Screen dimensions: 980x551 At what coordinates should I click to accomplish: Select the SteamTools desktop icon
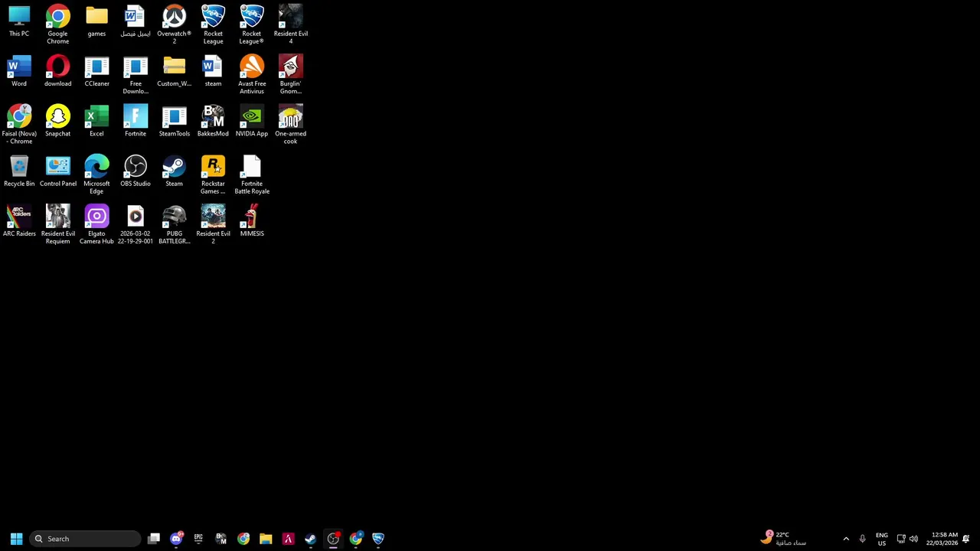pos(174,122)
